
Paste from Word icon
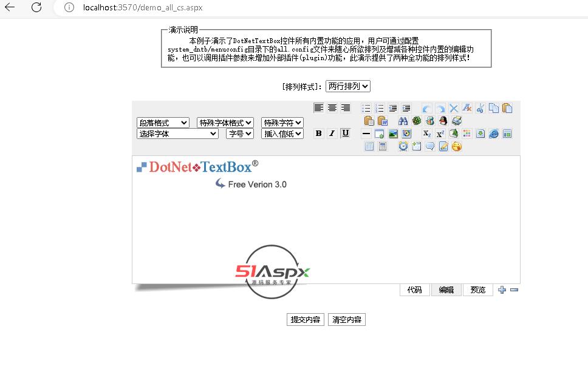pos(383,121)
